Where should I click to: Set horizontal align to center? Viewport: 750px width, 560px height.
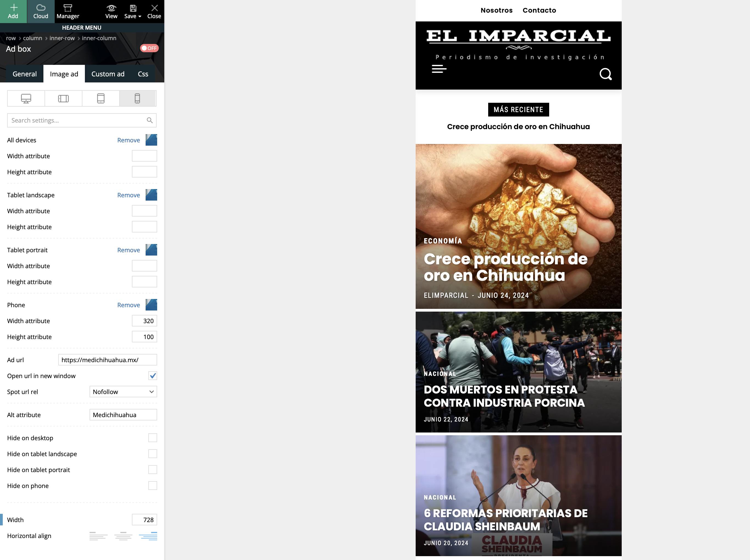pyautogui.click(x=123, y=536)
